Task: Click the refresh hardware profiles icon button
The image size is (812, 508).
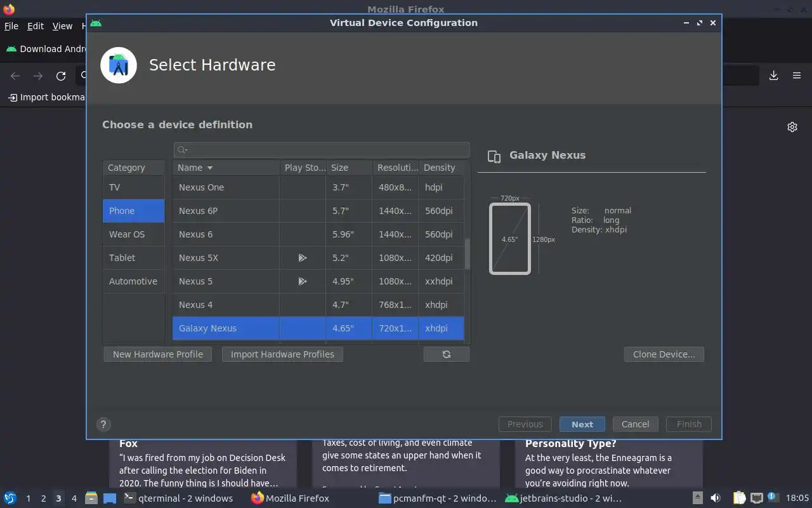Action: pyautogui.click(x=447, y=354)
